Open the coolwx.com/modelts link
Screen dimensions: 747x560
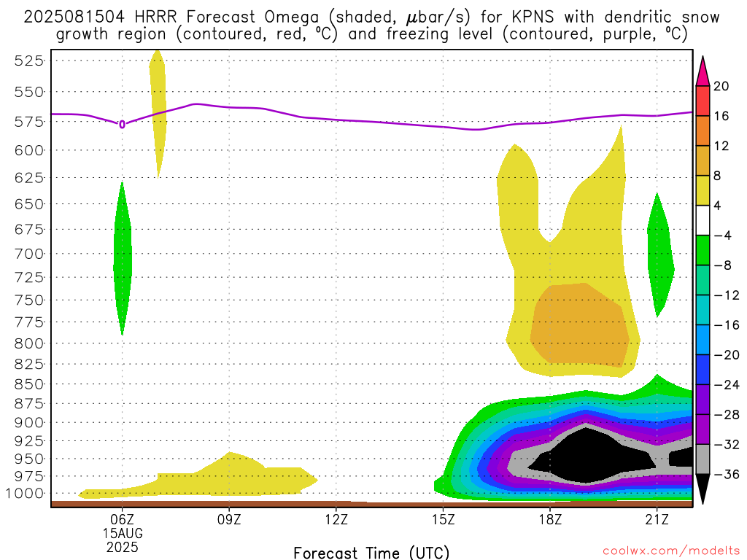point(671,551)
